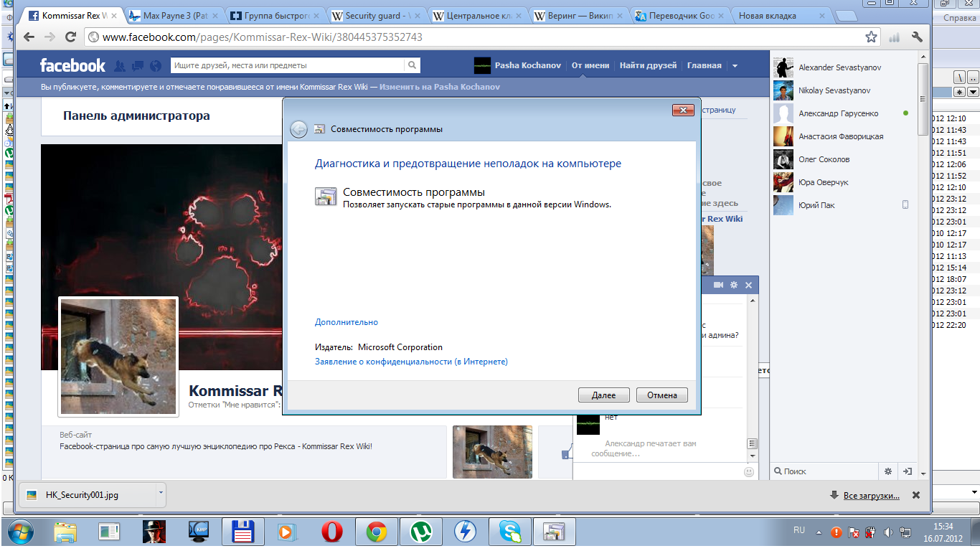Click the back arrow in the compatibility dialog

(x=299, y=129)
